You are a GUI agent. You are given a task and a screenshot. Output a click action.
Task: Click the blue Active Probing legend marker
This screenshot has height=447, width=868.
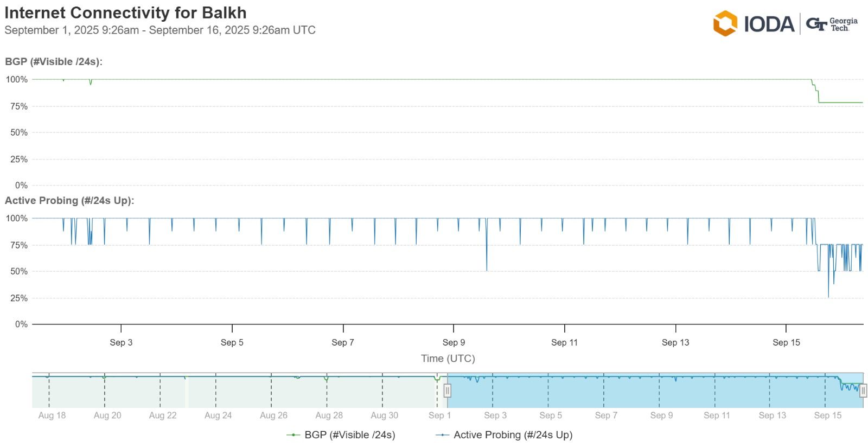coord(442,435)
